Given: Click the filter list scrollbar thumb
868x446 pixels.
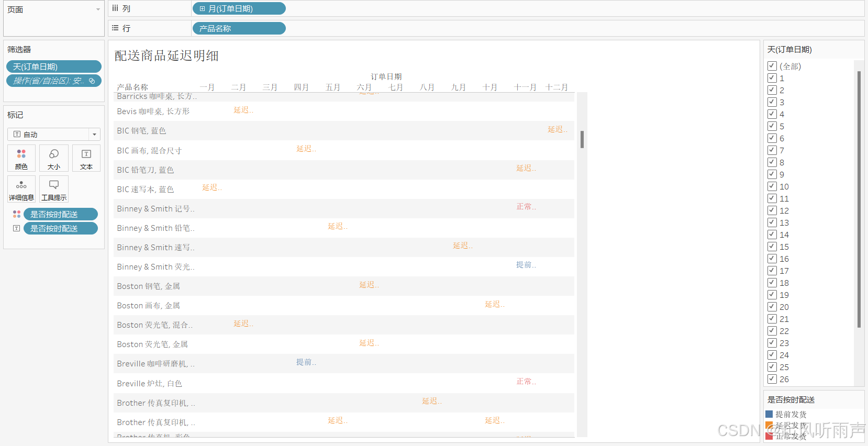Looking at the screenshot, I should coord(859,199).
